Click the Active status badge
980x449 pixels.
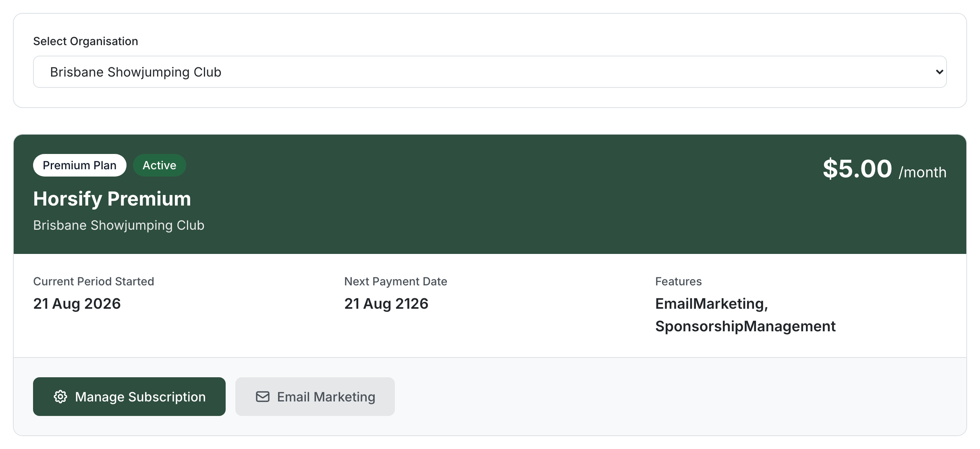coord(160,165)
